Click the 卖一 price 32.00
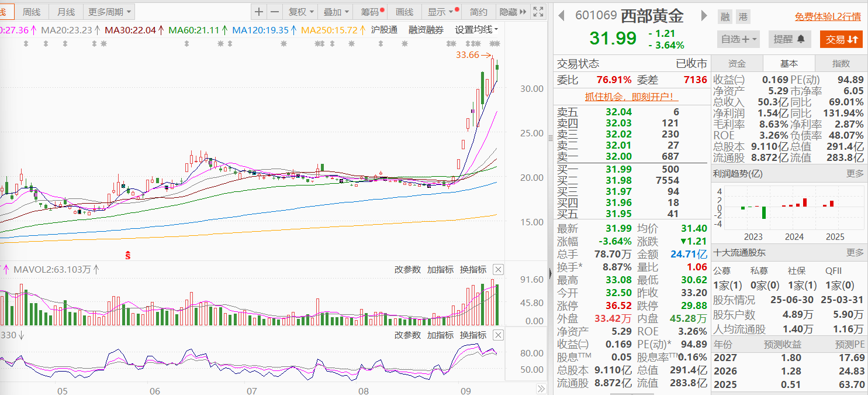Image resolution: width=868 pixels, height=395 pixels. pos(618,156)
